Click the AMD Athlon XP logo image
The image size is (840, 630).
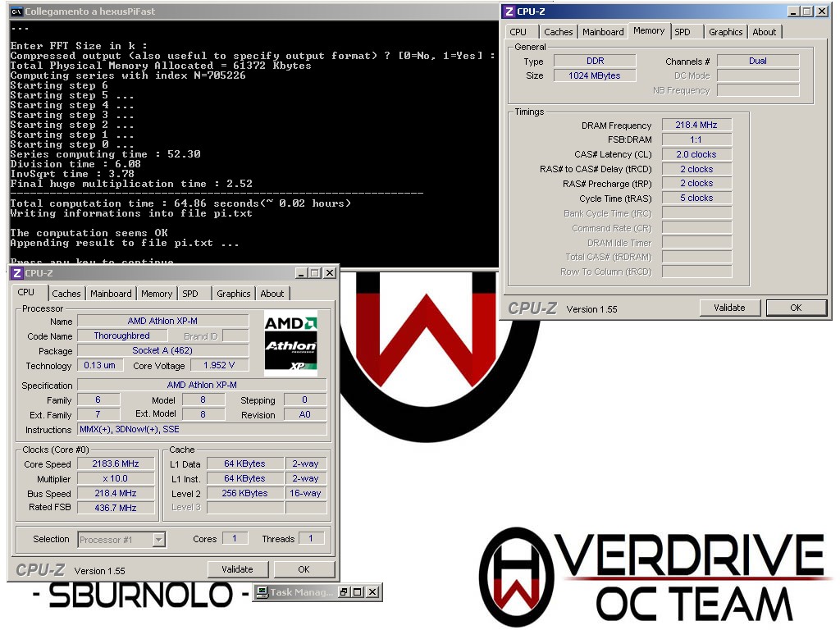[x=291, y=344]
